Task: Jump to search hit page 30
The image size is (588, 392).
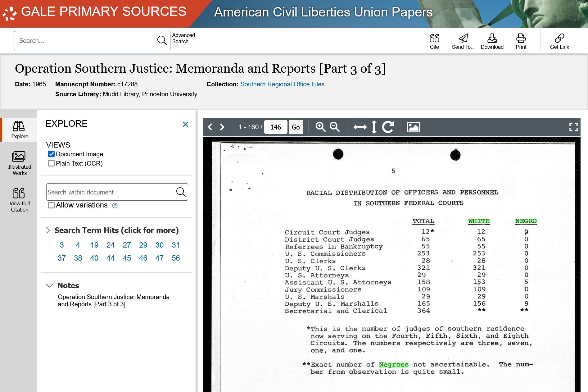Action: [160, 245]
